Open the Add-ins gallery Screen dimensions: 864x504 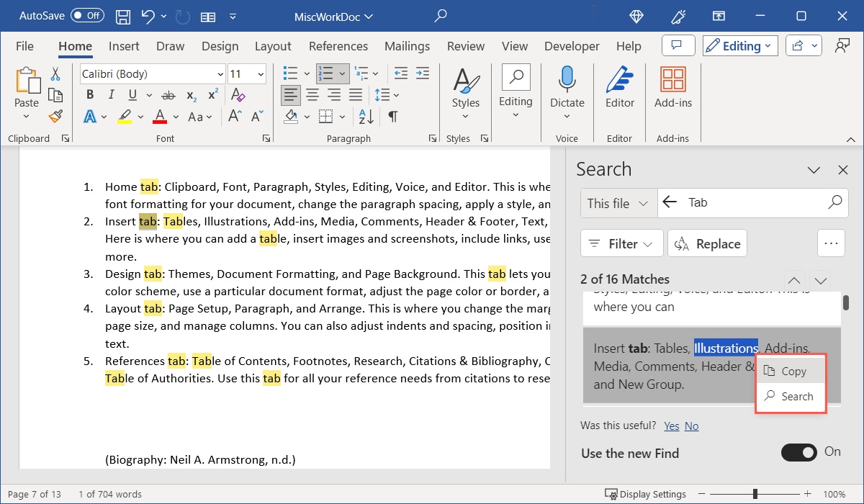[672, 90]
